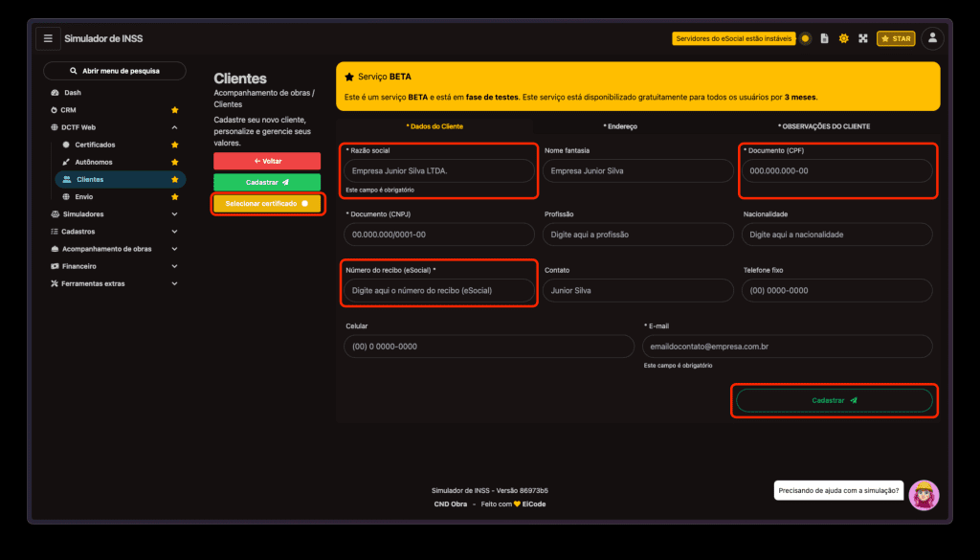Viewport: 980px width, 560px height.
Task: Click the search magnifier icon
Action: [73, 71]
